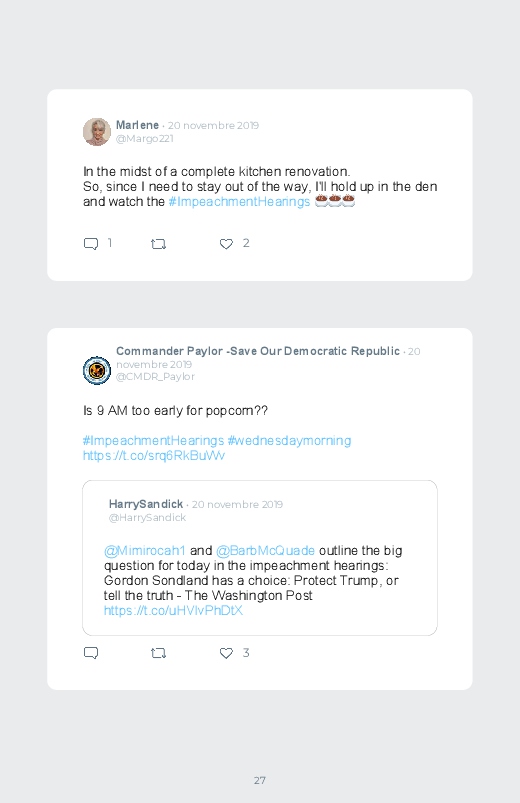Click #ImpeachmentHearings in Paylor's tweet
The image size is (520, 803).
(x=154, y=440)
